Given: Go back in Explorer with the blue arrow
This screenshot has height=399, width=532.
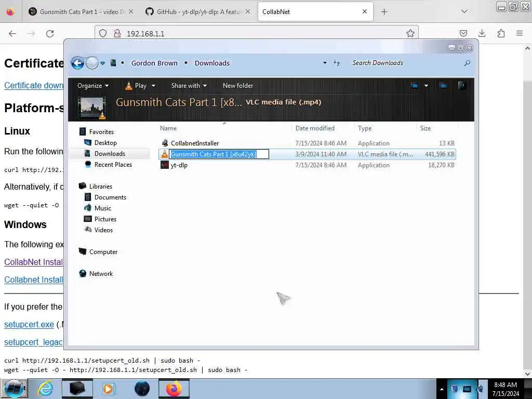Looking at the screenshot, I should [x=77, y=63].
